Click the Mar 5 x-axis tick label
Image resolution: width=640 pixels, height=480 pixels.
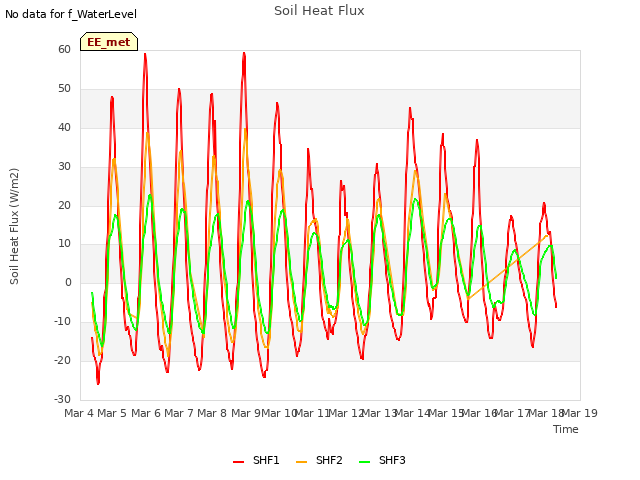pyautogui.click(x=112, y=413)
